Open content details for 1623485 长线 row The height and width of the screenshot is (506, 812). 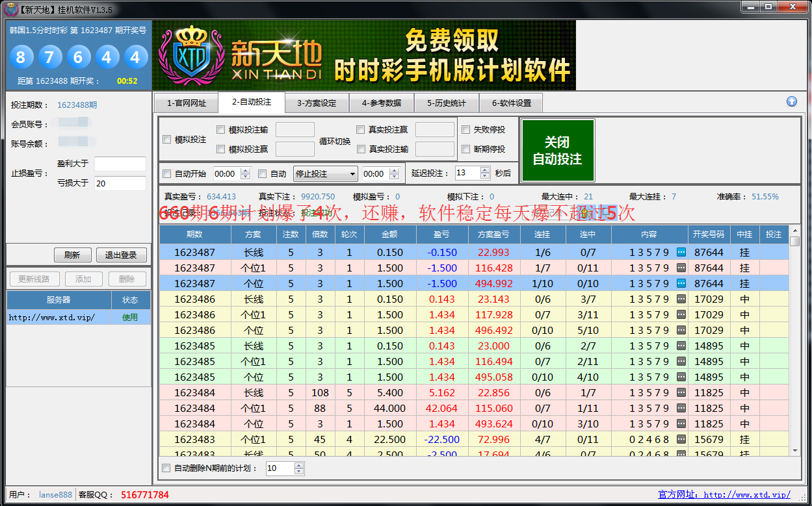click(x=681, y=346)
